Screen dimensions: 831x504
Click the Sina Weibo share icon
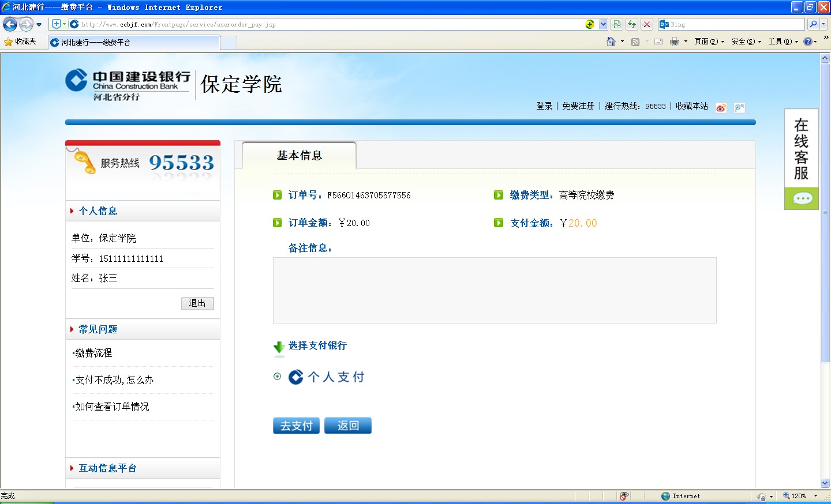pos(721,108)
